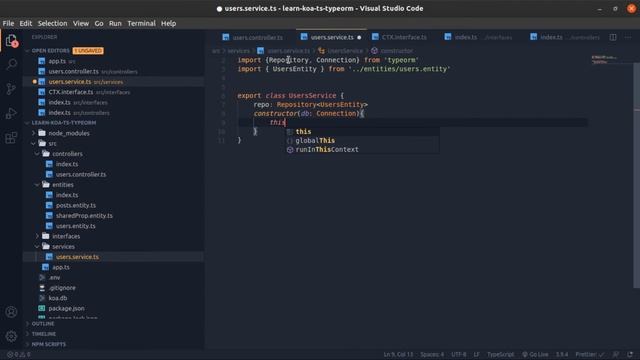640x360 pixels.
Task: Open the Help menu
Action: tap(168, 23)
